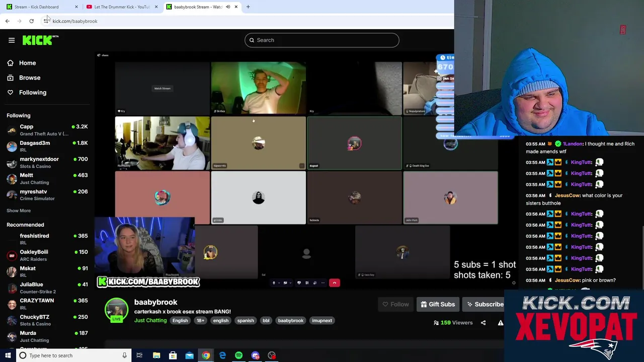Open File Explorer from taskbar
The height and width of the screenshot is (362, 644).
(156, 355)
